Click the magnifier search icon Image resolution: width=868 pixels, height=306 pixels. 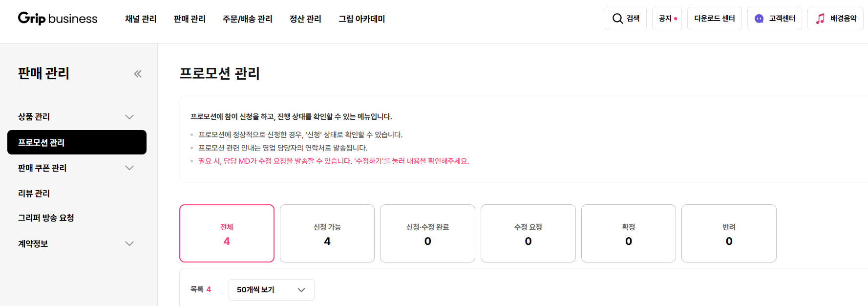(617, 19)
